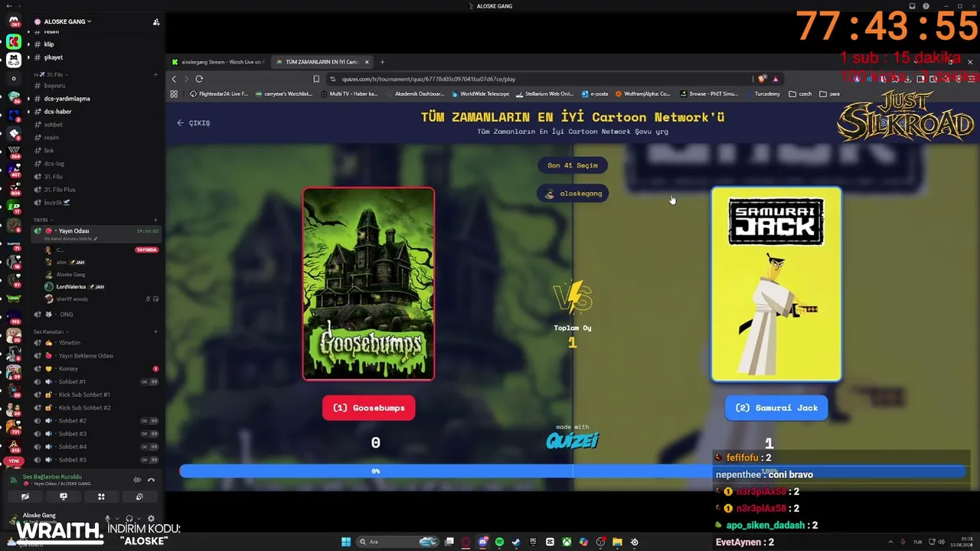
Task: Open the dcs-yardımlaşma channel
Action: (x=95, y=99)
